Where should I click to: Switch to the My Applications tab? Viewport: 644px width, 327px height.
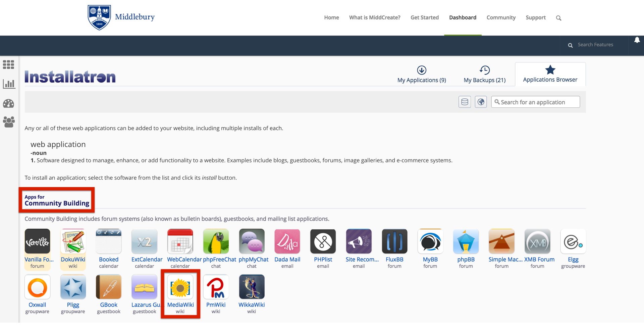[422, 75]
